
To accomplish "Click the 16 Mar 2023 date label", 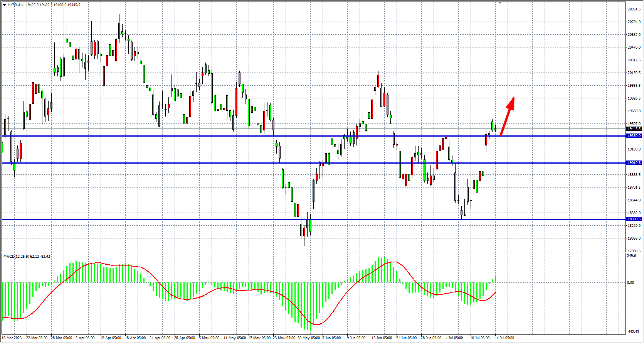I will click(x=12, y=338).
